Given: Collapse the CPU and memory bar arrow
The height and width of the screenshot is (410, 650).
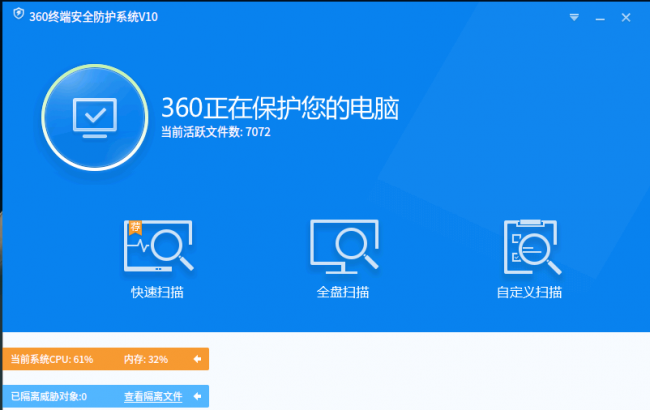Looking at the screenshot, I should point(197,359).
